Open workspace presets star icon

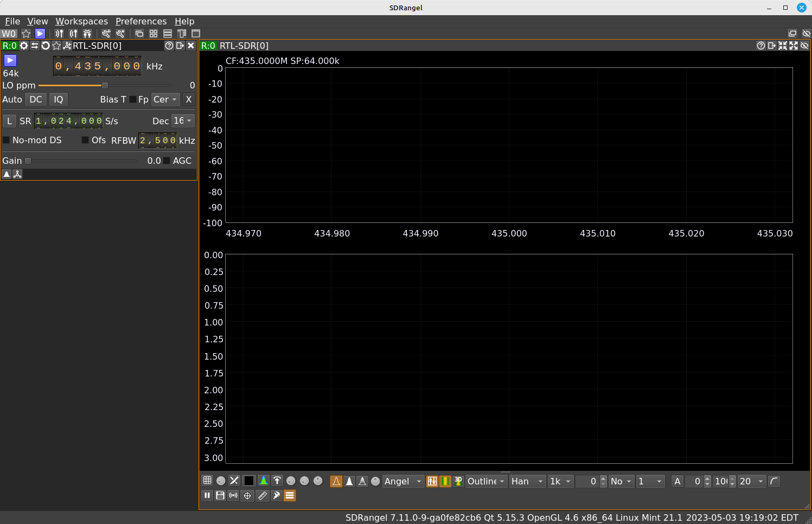25,34
